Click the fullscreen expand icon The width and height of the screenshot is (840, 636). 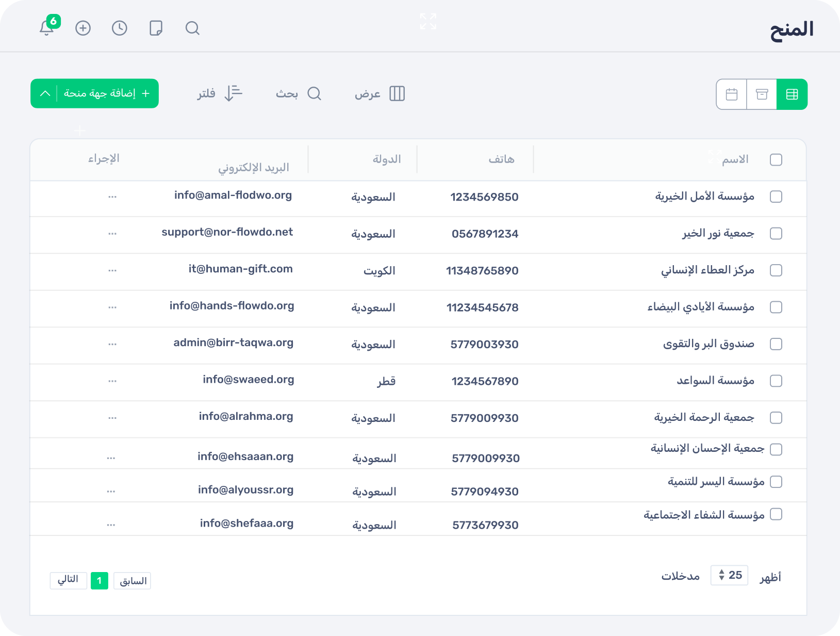click(428, 22)
